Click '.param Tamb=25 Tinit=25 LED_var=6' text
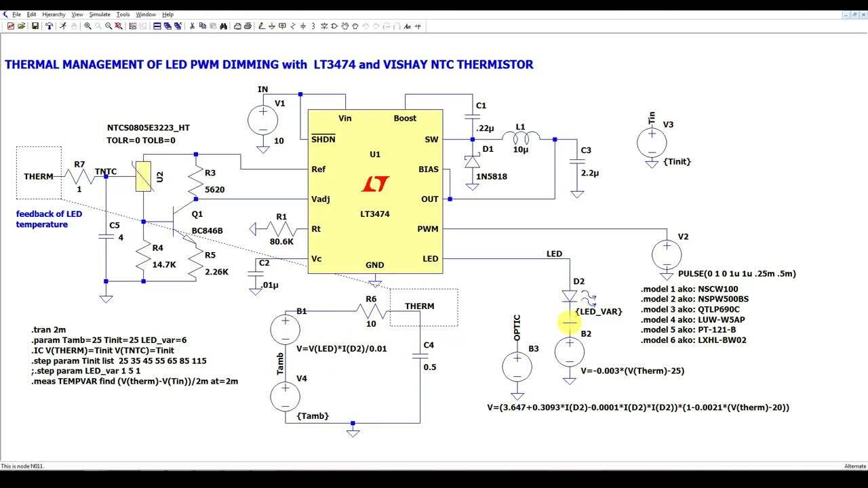868x488 pixels. point(108,340)
